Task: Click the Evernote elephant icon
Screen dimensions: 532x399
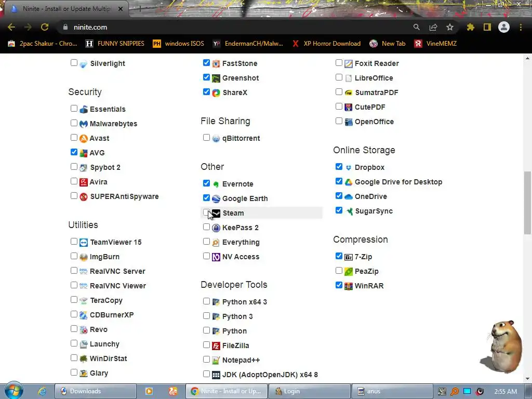Action: (x=216, y=184)
